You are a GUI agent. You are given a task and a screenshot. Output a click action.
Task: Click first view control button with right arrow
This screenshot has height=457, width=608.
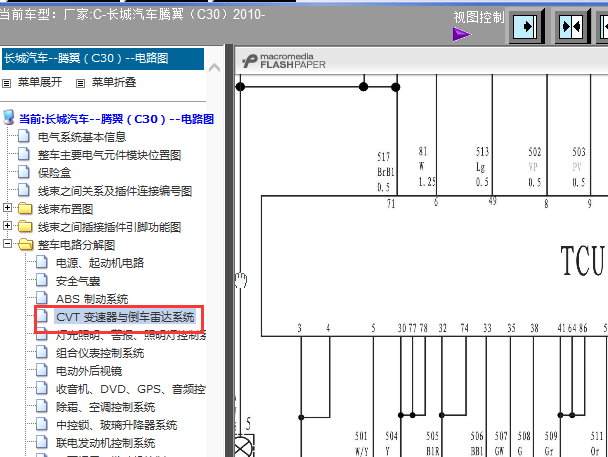click(x=526, y=26)
